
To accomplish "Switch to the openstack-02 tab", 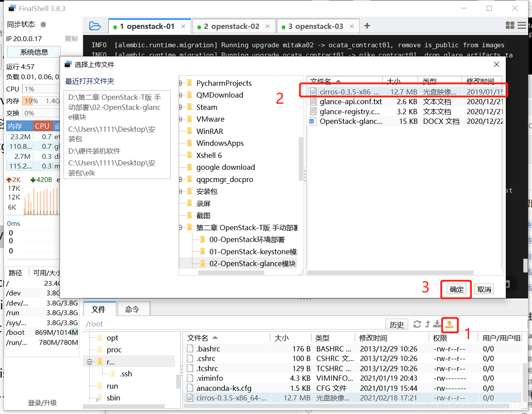I will [234, 26].
